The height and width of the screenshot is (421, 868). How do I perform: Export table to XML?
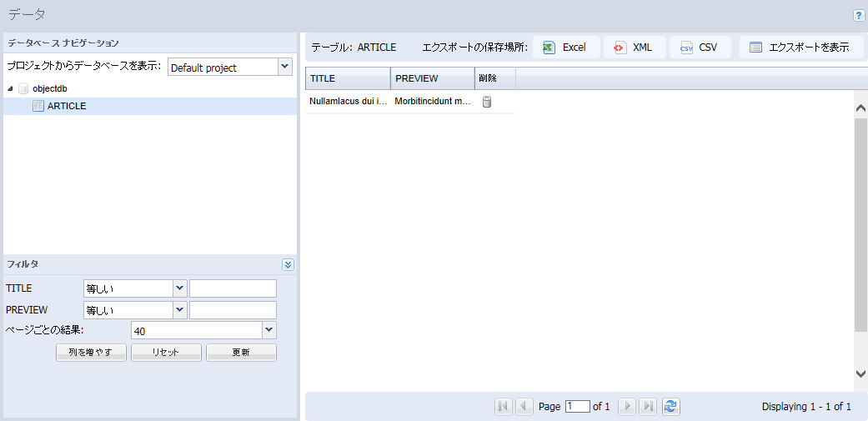[634, 48]
